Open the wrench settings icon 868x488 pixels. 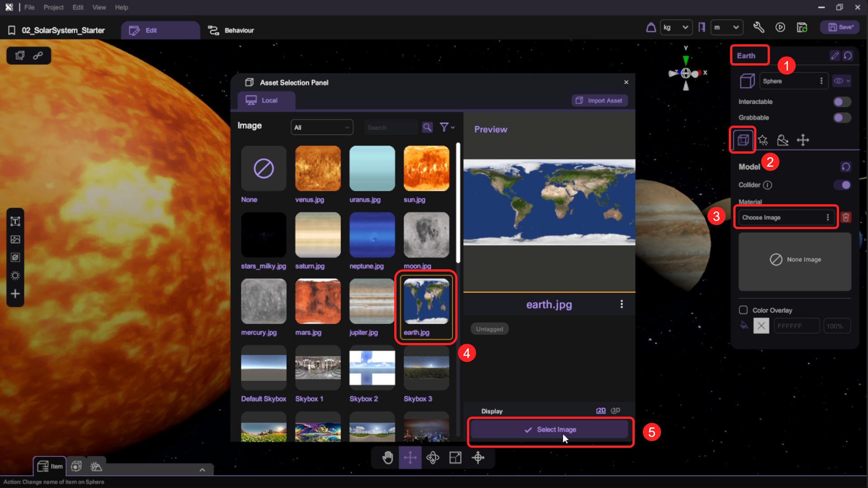point(759,28)
